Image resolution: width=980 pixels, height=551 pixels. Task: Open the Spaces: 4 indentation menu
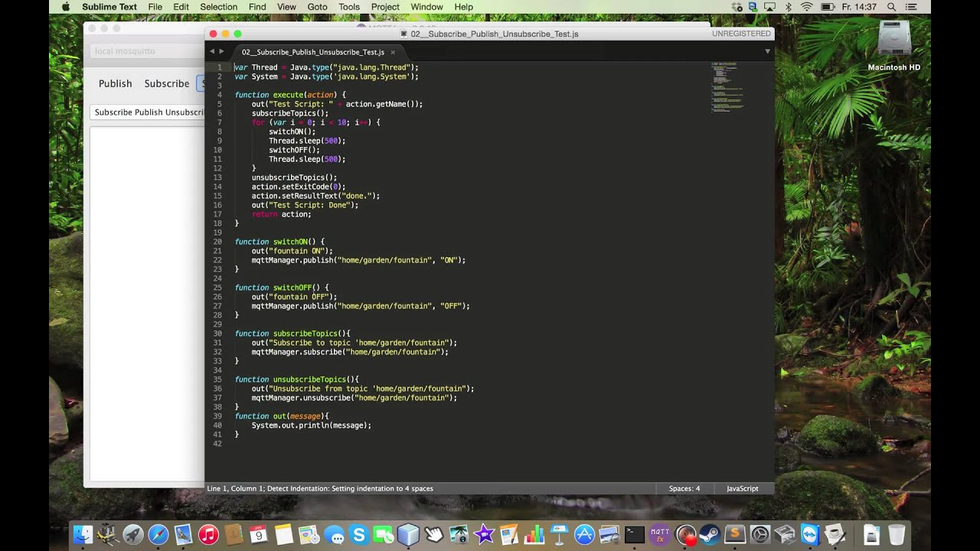point(684,488)
